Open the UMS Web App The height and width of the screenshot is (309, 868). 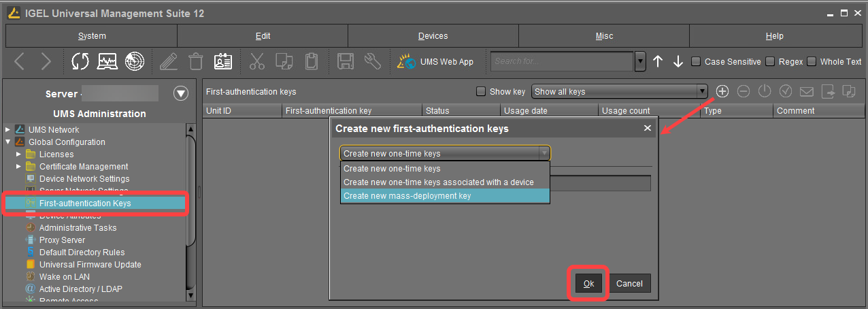(x=435, y=61)
